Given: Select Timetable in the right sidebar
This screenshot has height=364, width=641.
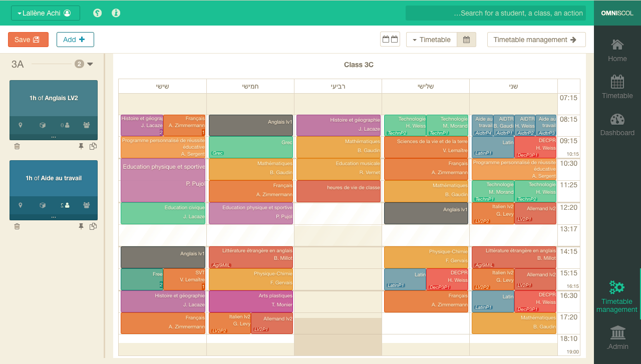Looking at the screenshot, I should (617, 88).
